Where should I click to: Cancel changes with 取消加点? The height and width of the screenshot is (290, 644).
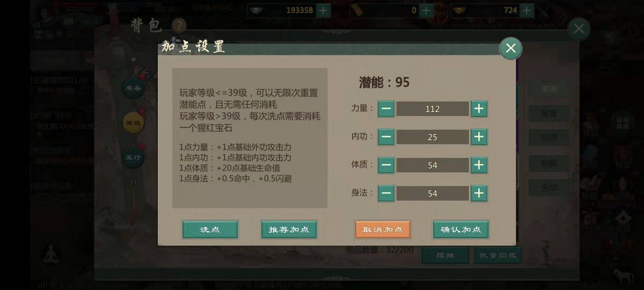pyautogui.click(x=382, y=229)
